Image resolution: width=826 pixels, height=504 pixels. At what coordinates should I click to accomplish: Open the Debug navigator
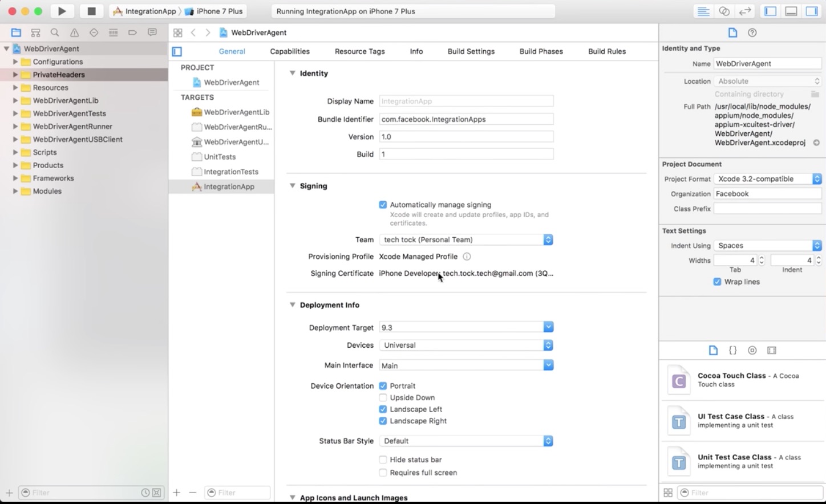(114, 32)
